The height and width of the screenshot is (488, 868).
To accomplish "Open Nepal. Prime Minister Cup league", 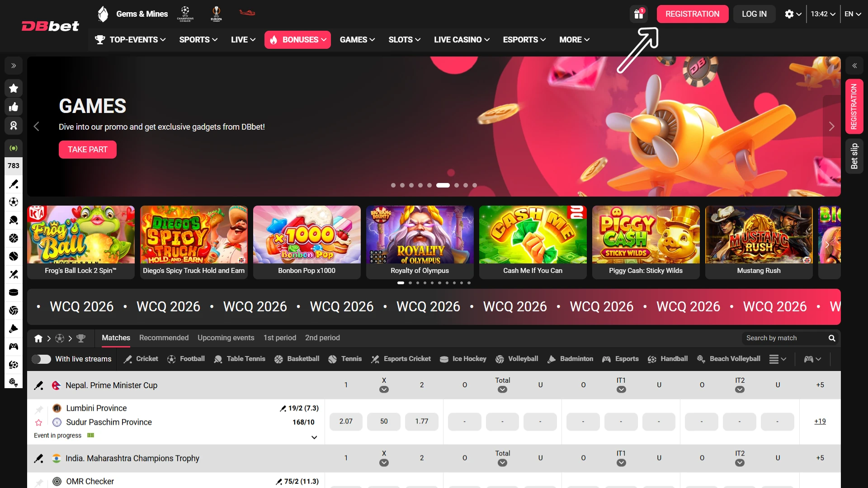I will 111,385.
